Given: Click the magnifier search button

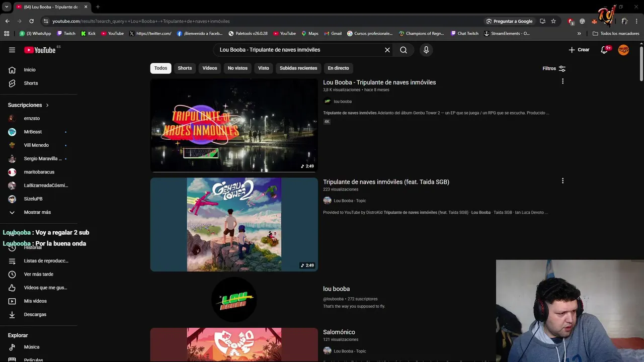Looking at the screenshot, I should tap(404, 50).
